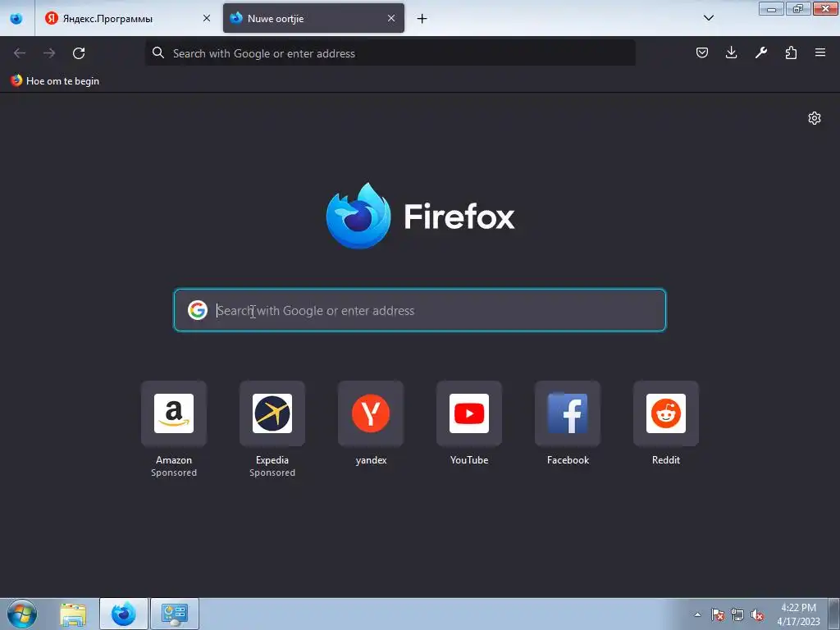This screenshot has width=840, height=630.
Task: Open the Windows Start menu
Action: point(22,614)
